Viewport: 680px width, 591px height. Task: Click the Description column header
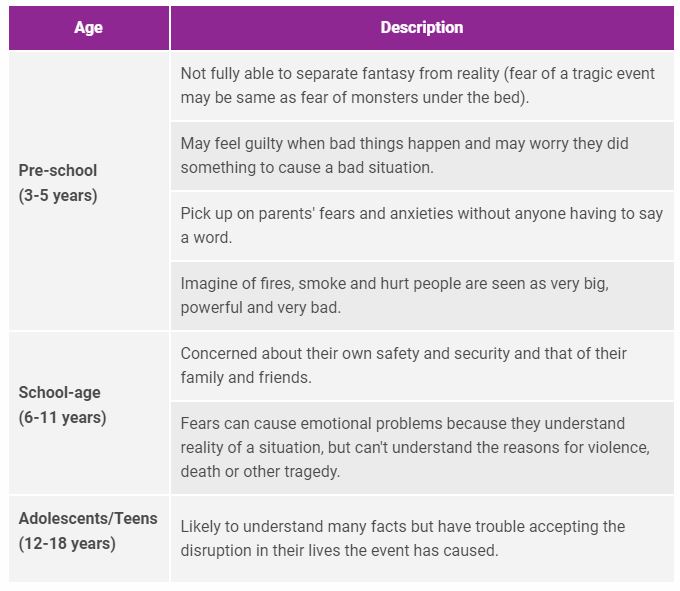(x=421, y=28)
